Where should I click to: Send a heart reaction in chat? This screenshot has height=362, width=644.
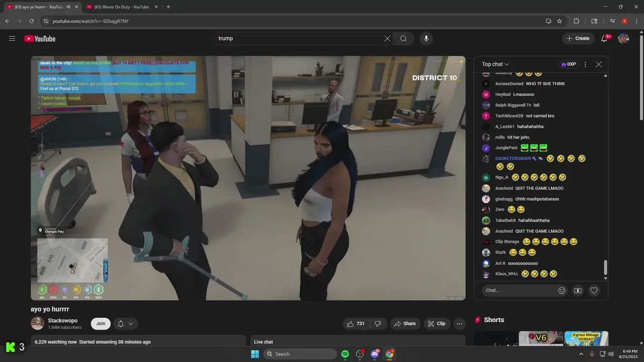click(x=594, y=290)
